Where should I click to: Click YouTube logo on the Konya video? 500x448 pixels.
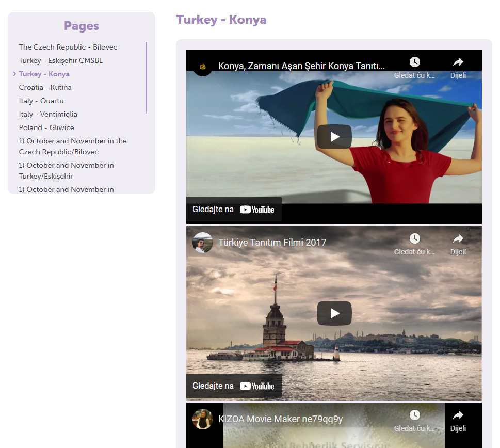pos(257,210)
